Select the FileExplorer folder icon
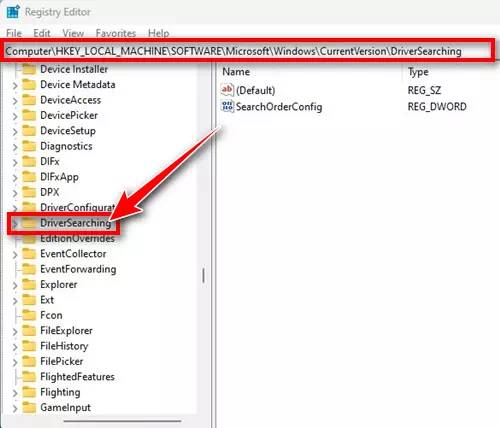500x428 pixels. click(29, 331)
